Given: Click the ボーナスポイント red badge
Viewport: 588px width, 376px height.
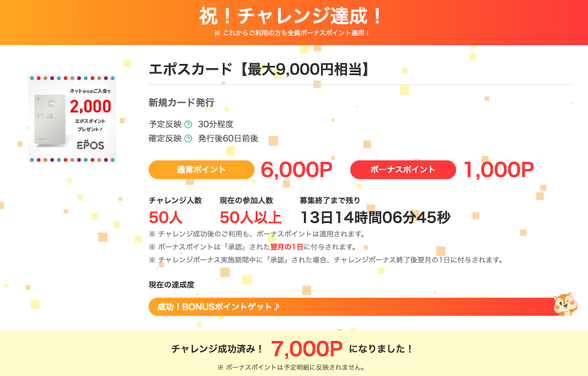Looking at the screenshot, I should 403,170.
